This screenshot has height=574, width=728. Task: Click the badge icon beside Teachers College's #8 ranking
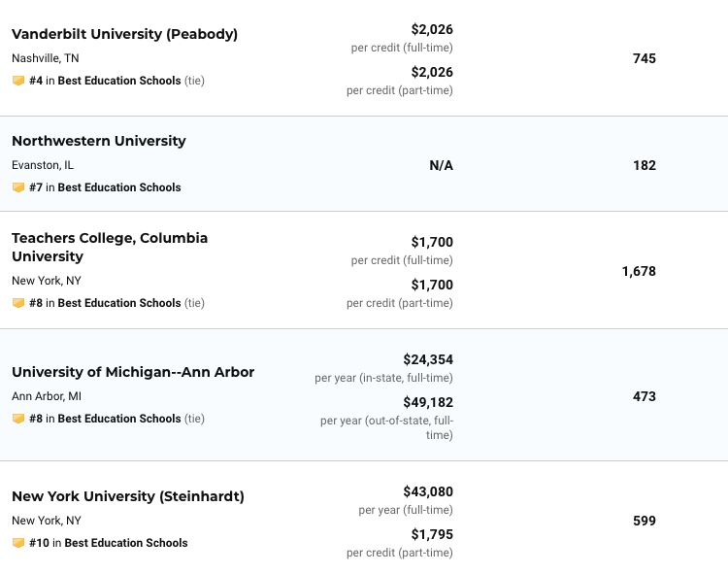[18, 303]
